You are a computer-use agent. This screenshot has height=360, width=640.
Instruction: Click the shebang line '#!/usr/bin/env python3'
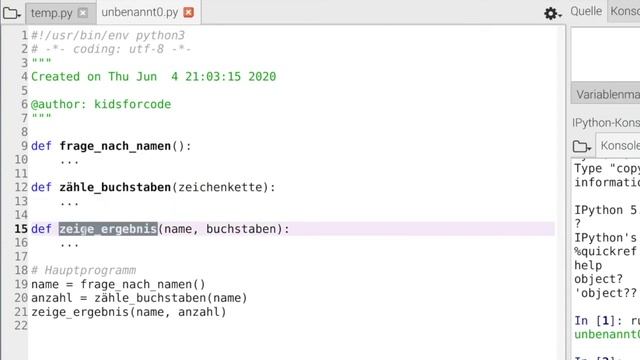point(108,36)
